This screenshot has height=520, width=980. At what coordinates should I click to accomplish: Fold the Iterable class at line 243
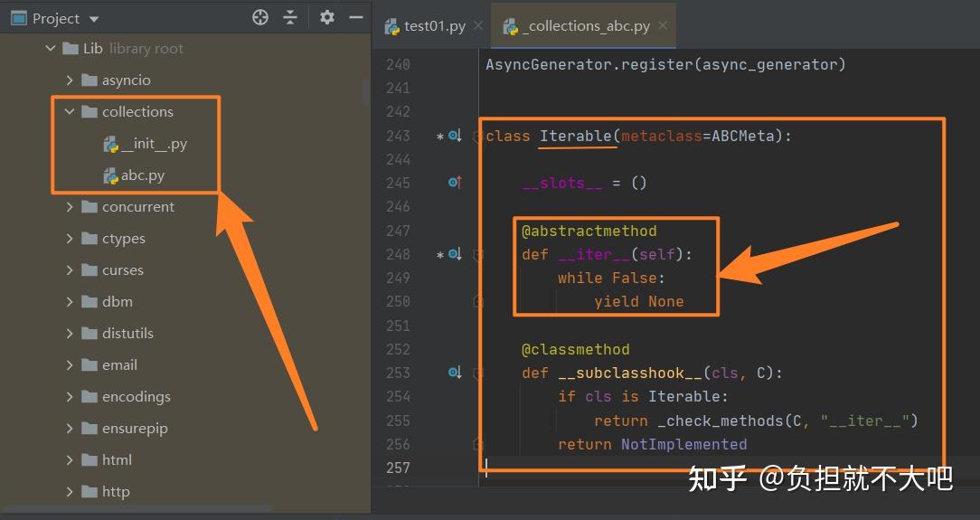[x=479, y=137]
